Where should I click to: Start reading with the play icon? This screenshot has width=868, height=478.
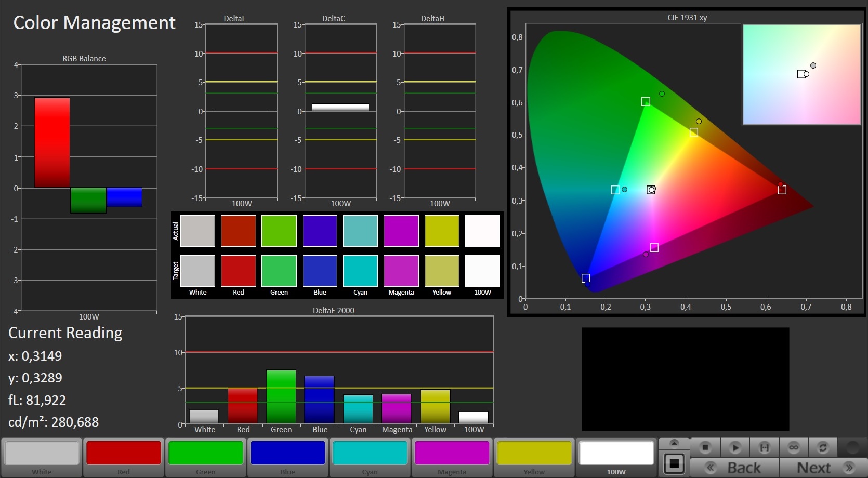[x=735, y=447]
